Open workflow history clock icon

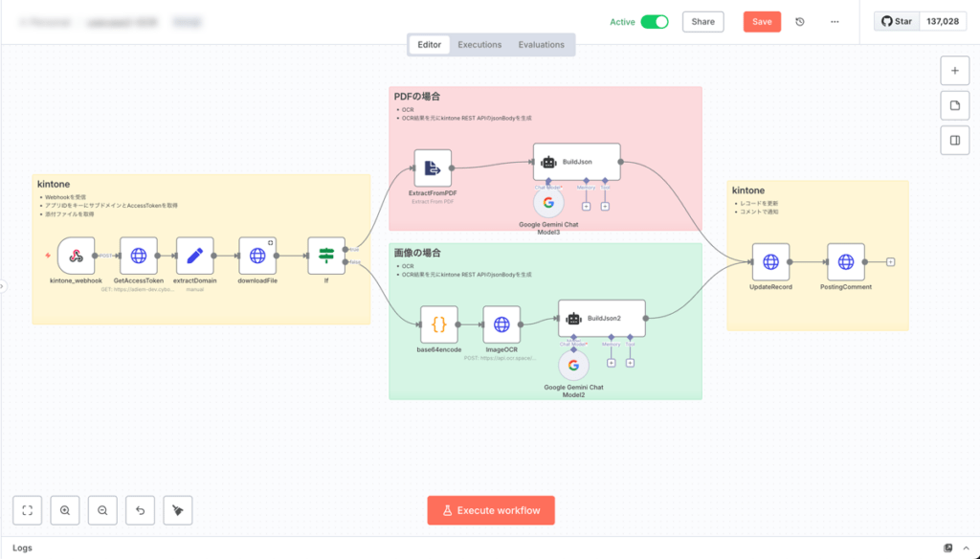pos(800,22)
